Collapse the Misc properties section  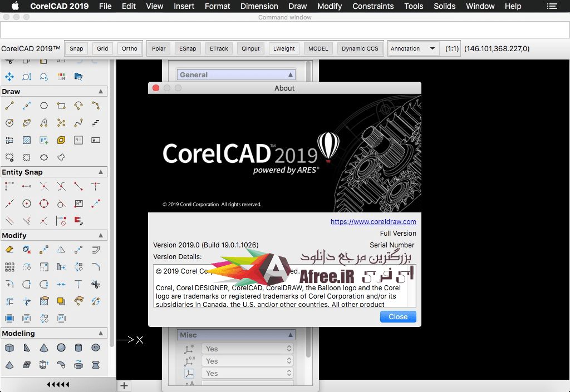291,335
